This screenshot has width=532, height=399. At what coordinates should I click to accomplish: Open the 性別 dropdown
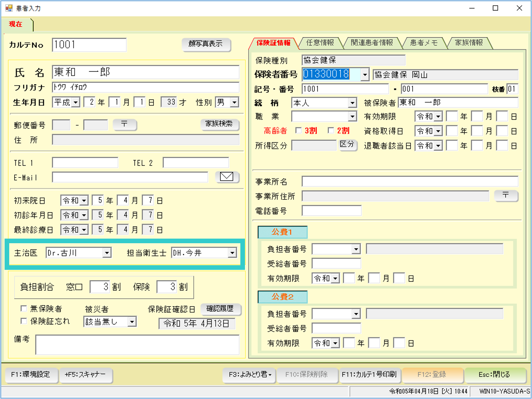[234, 103]
